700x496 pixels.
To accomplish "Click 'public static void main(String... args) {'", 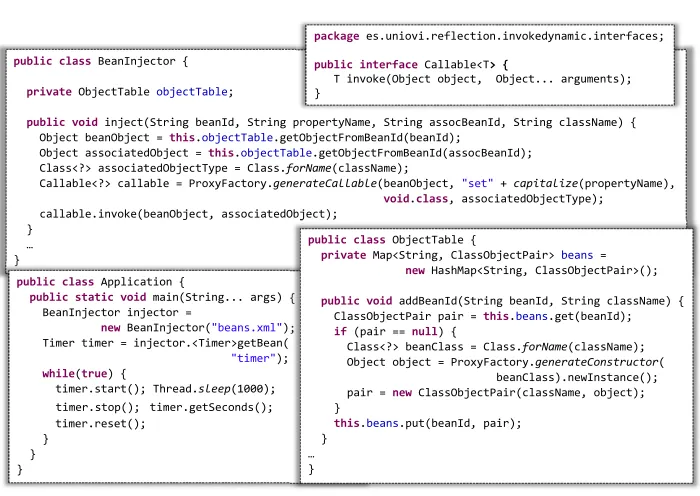I will (162, 297).
